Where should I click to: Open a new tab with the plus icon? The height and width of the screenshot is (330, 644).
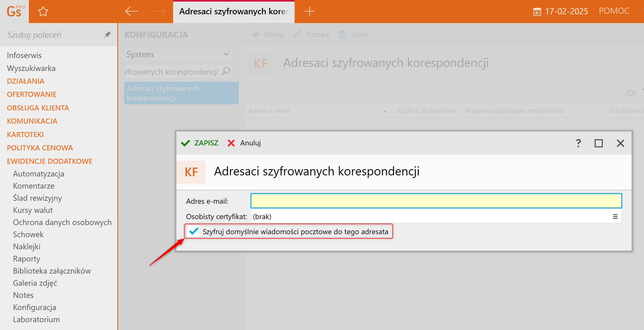pos(309,11)
